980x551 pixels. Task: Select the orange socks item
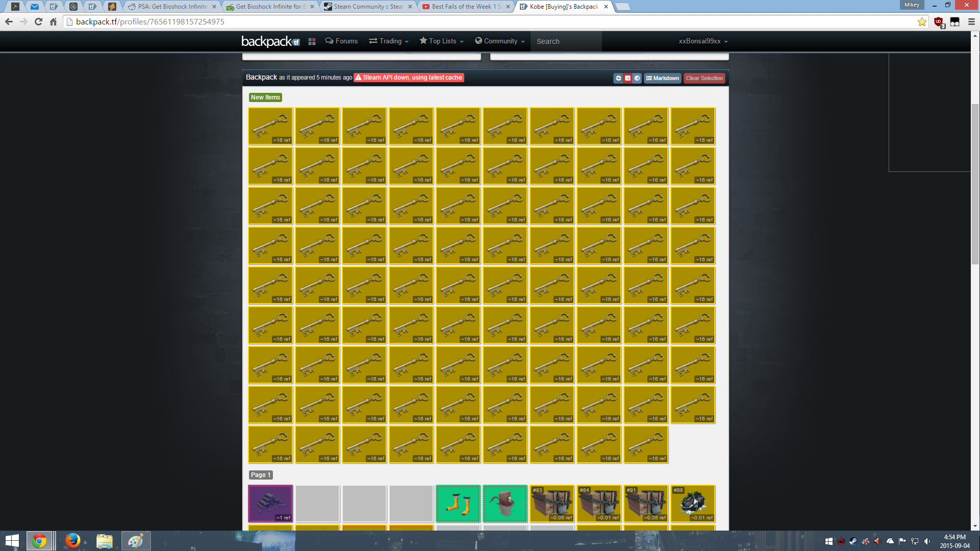pos(458,504)
